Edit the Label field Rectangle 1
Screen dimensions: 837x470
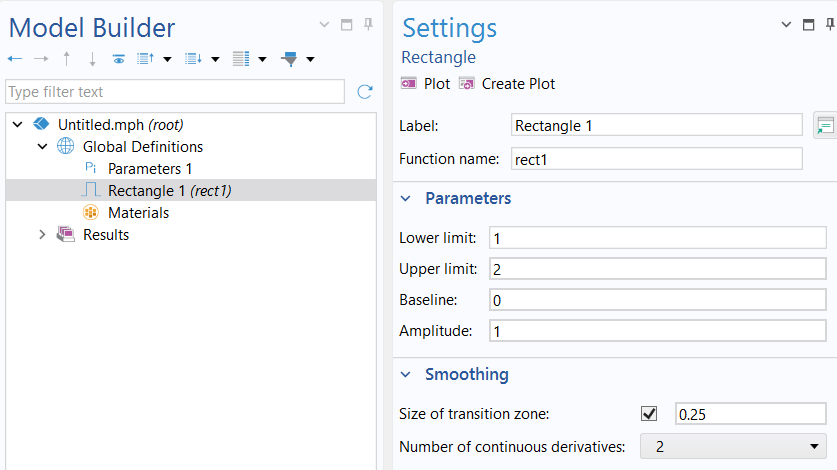point(657,126)
